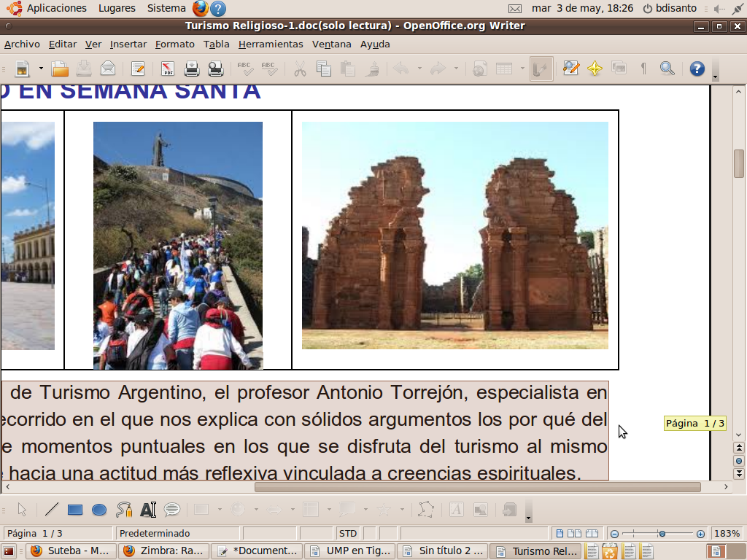Click the Export as PDF icon
The height and width of the screenshot is (560, 747).
[x=168, y=69]
